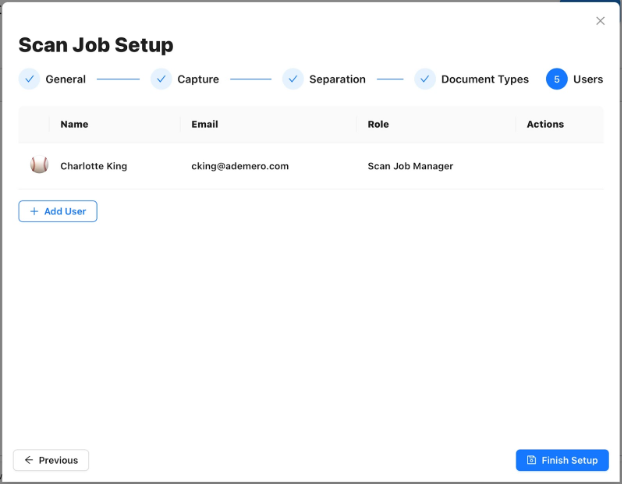622x484 pixels.
Task: Jump to the Document Types step label
Action: [485, 79]
